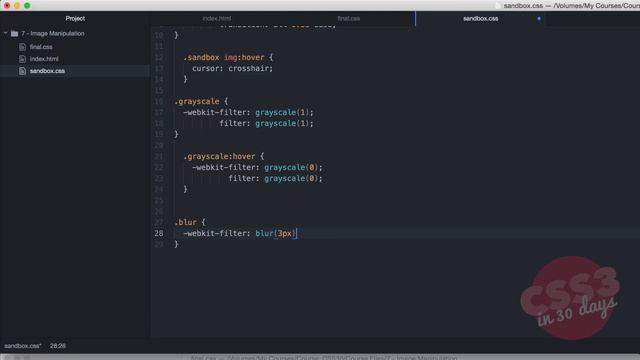
Task: Collapse the 7 - Image Manipulation folder
Action: click(6, 33)
